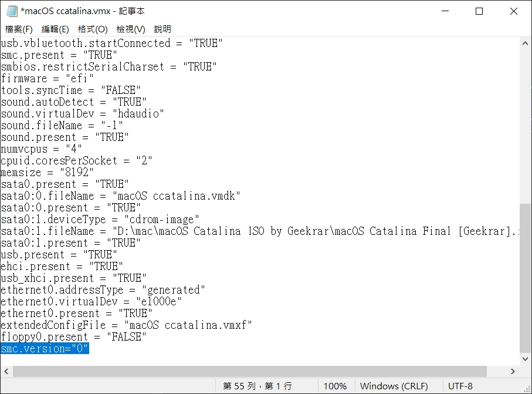Open the 編輯(E) menu

(55, 29)
